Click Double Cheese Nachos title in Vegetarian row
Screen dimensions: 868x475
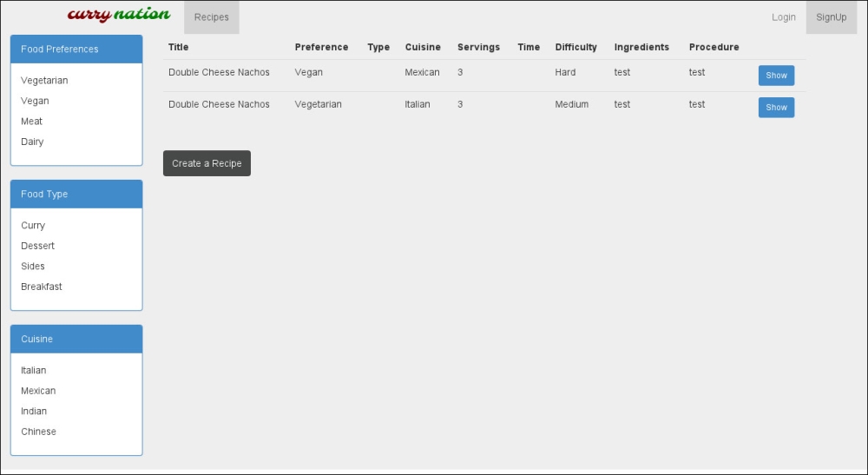coord(219,104)
